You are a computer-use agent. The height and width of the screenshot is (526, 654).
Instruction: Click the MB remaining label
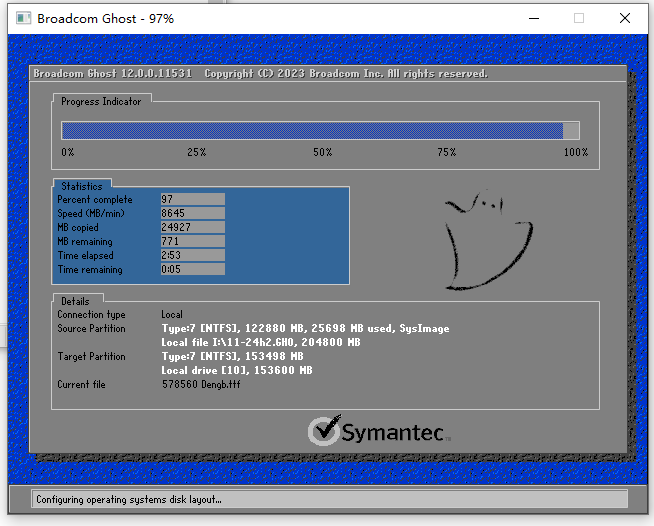(85, 242)
